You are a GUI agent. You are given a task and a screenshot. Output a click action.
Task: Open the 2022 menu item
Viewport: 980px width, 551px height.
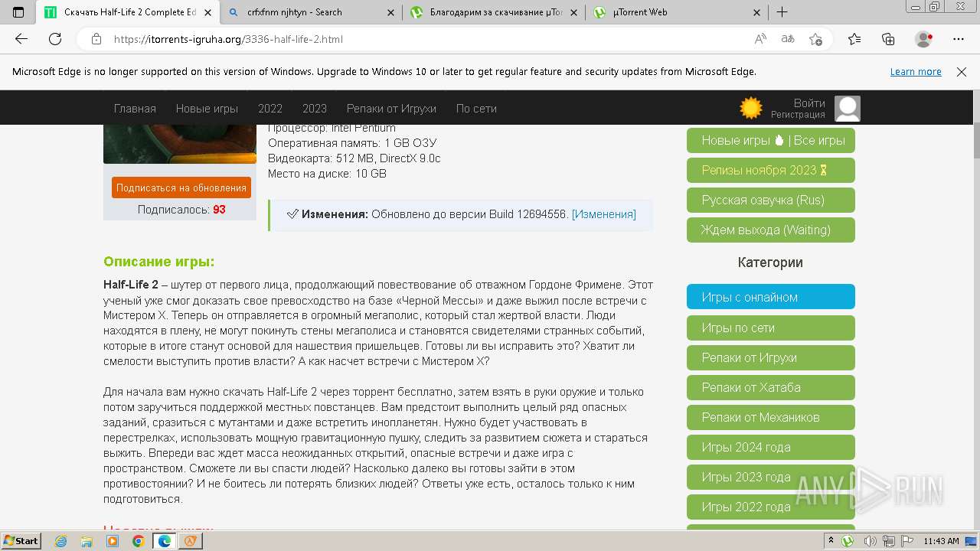click(x=270, y=109)
